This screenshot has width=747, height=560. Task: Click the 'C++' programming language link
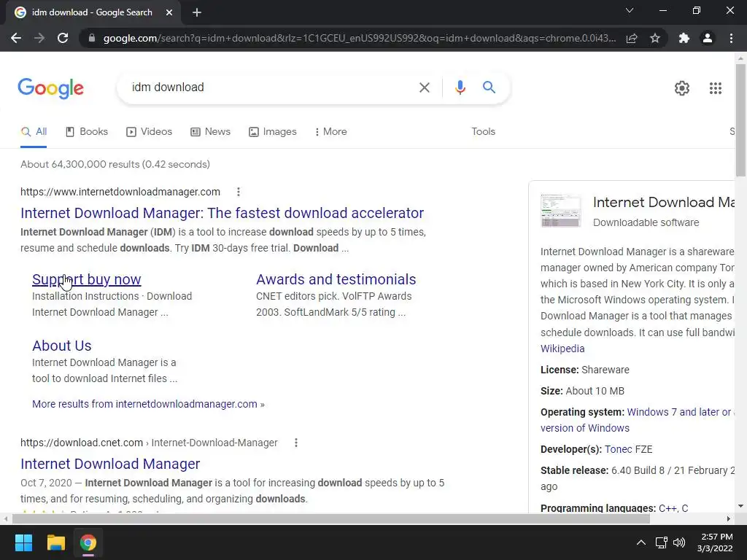tap(667, 508)
